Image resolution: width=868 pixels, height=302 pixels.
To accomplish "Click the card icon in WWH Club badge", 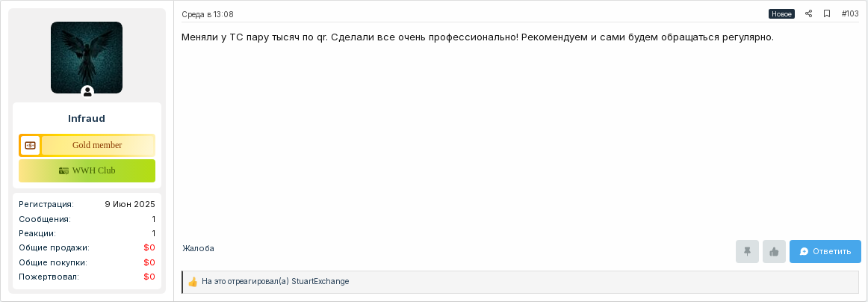I will [x=63, y=170].
